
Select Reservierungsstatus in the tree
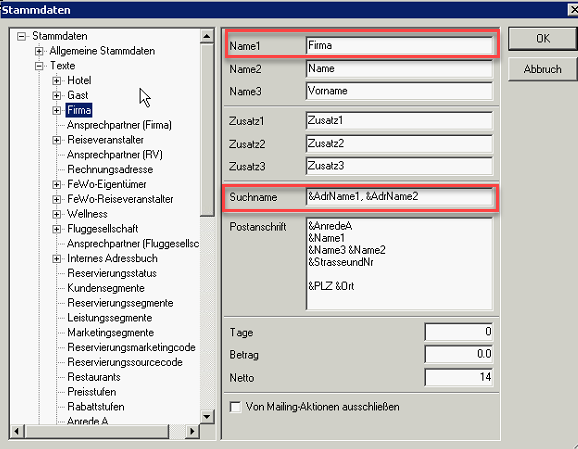point(112,274)
